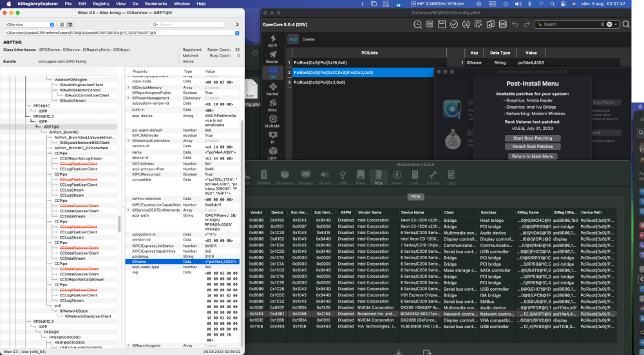The image size is (644, 355).
Task: Expand the IOPowerManagement dictionary row
Action: (128, 98)
